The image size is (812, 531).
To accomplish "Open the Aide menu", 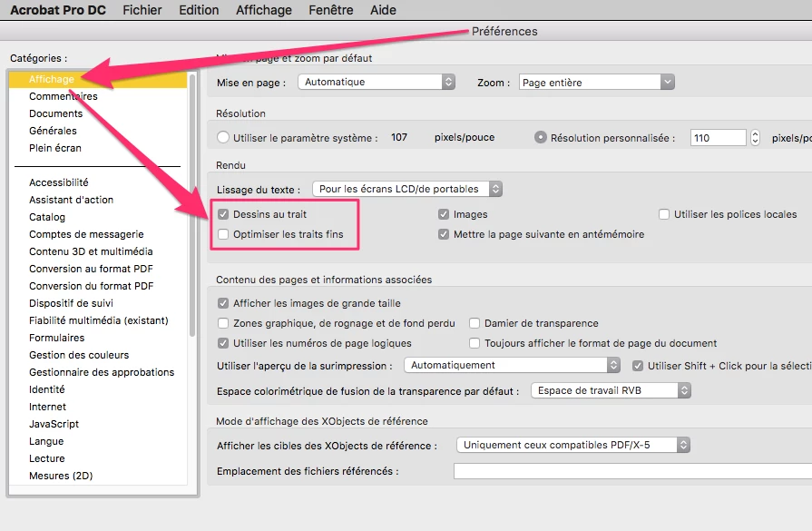I will (x=383, y=10).
